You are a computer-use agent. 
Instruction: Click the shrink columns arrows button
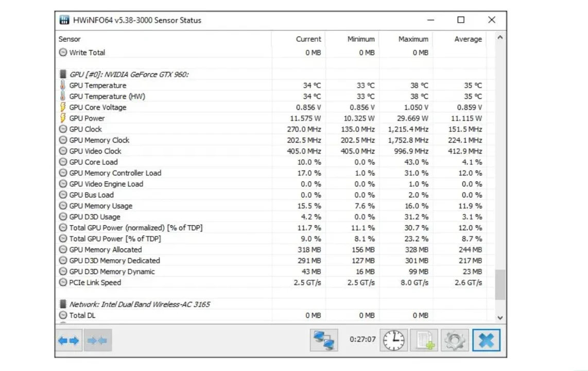(x=97, y=340)
